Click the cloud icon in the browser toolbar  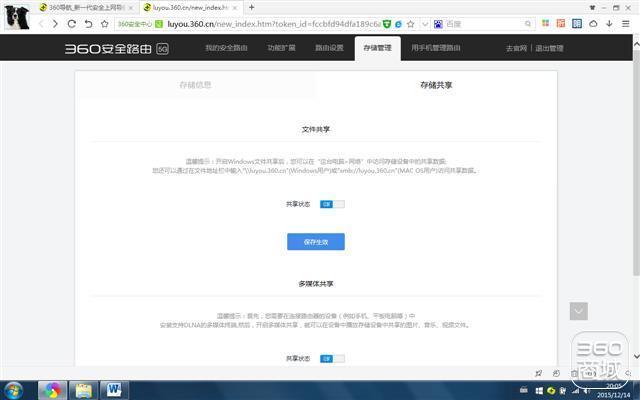pyautogui.click(x=593, y=23)
